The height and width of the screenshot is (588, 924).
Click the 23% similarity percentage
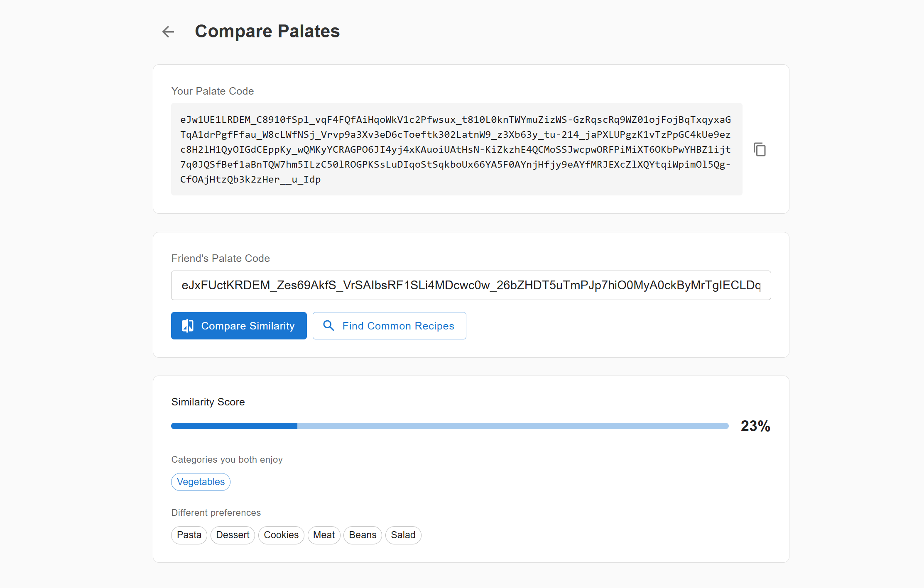(x=755, y=426)
